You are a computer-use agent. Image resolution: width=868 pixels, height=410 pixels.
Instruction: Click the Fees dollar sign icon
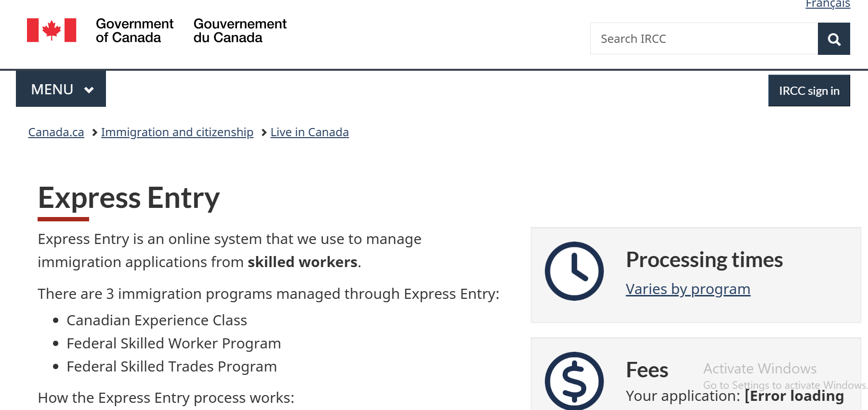[574, 381]
